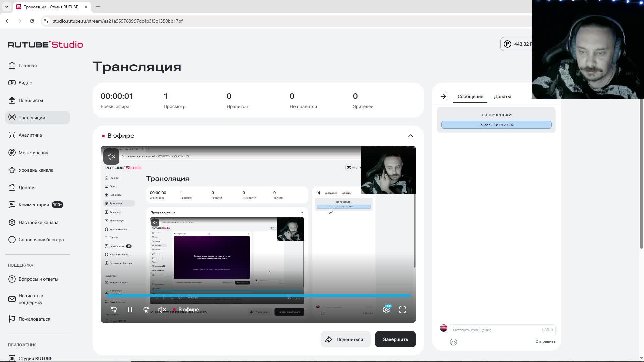
Task: Select Трансляции in the sidebar
Action: [x=37, y=118]
